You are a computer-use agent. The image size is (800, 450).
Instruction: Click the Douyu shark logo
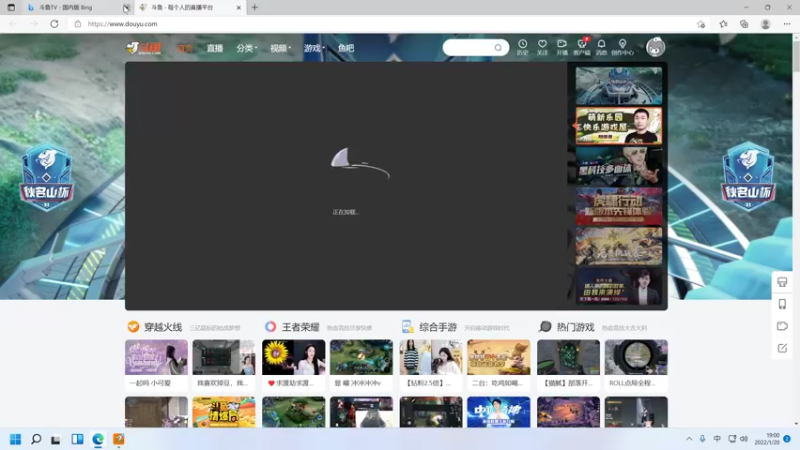[x=144, y=48]
